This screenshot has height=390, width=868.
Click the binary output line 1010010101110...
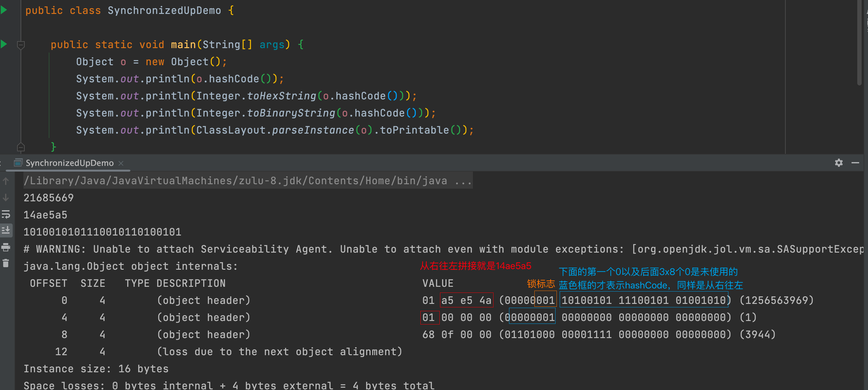coord(103,232)
